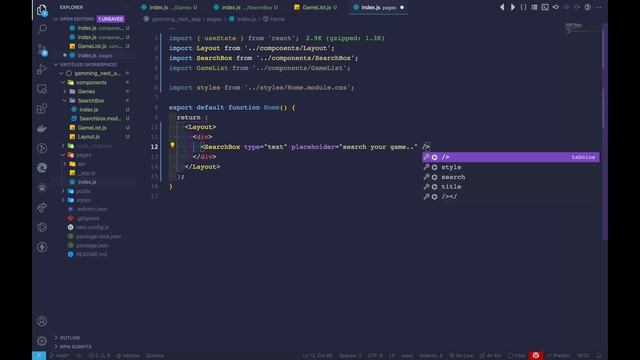640x360 pixels.
Task: Select the index.js pages tab
Action: click(x=378, y=7)
